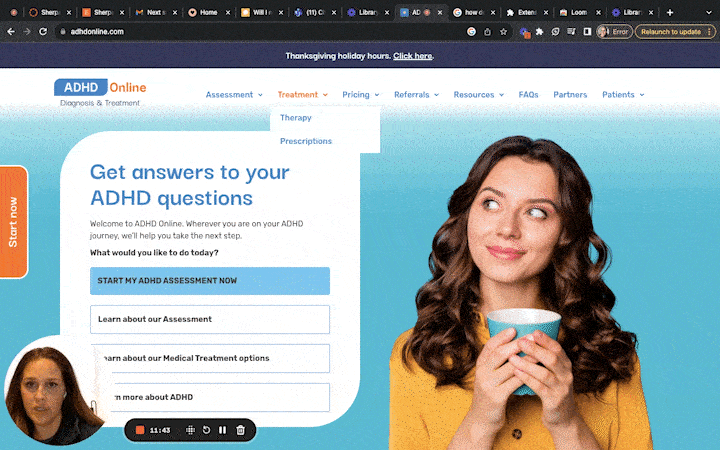The image size is (720, 450).
Task: Open the FAQs page
Action: coord(528,95)
